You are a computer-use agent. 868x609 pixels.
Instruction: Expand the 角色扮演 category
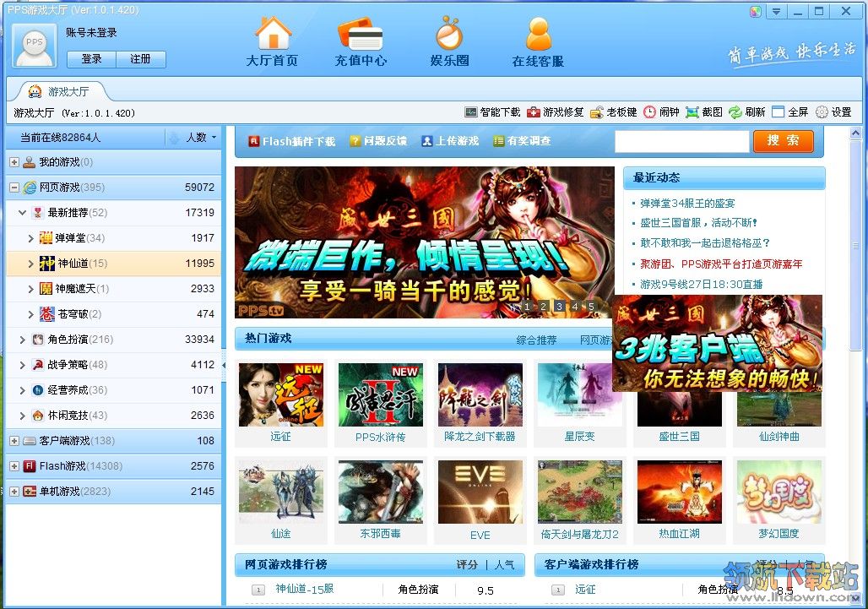[23, 340]
